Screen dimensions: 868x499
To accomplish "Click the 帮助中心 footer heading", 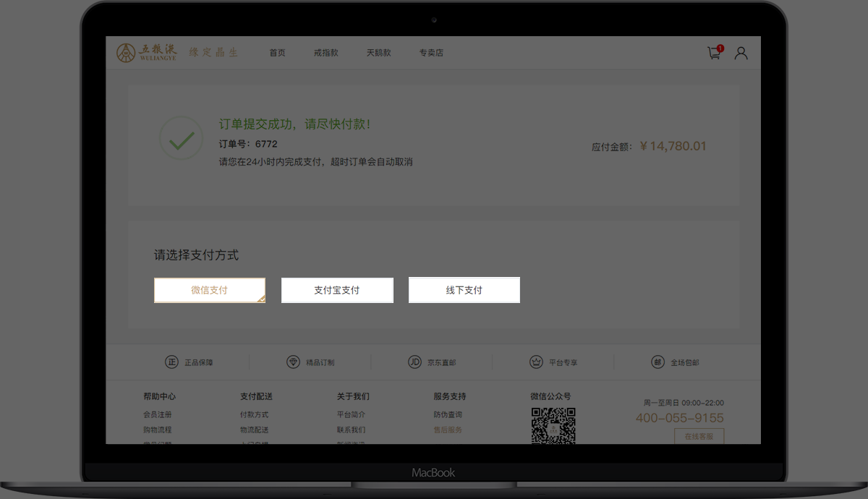I will click(159, 396).
